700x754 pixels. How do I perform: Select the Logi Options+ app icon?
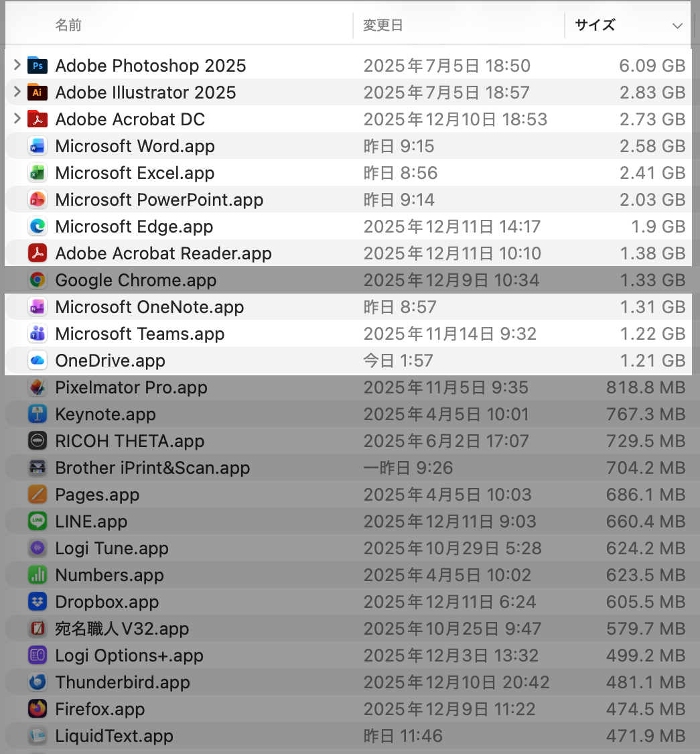[38, 655]
